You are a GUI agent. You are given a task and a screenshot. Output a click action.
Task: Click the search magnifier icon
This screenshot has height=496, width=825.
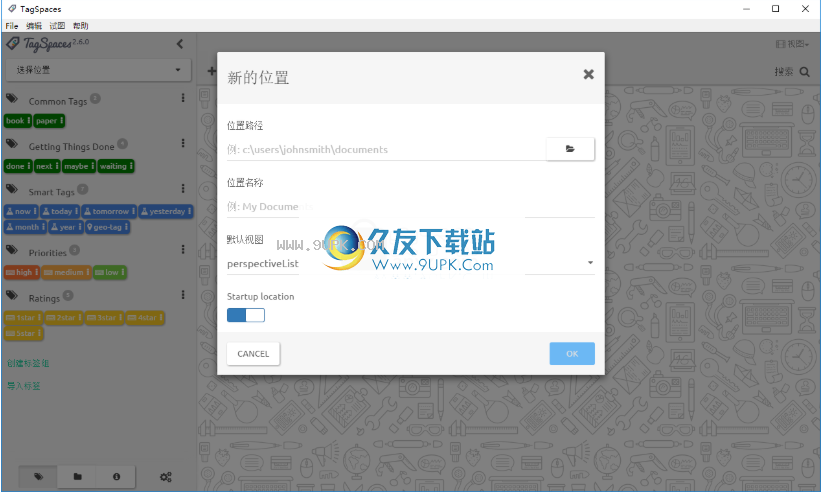804,72
